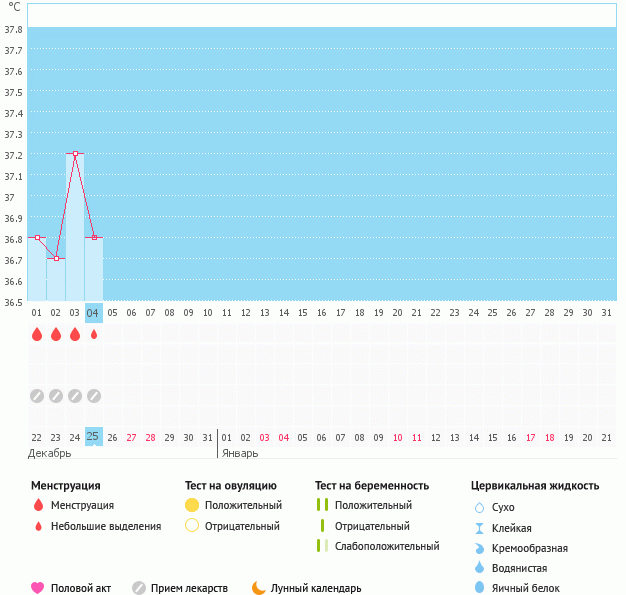Click the Слабоположительный legend label
Screen dimensions: 626x595
[388, 546]
